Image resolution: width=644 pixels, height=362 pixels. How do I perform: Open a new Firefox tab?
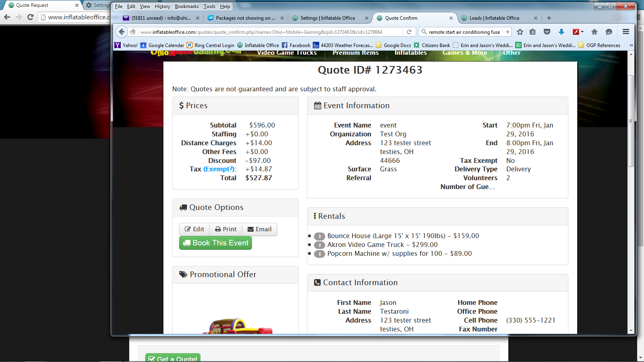549,18
